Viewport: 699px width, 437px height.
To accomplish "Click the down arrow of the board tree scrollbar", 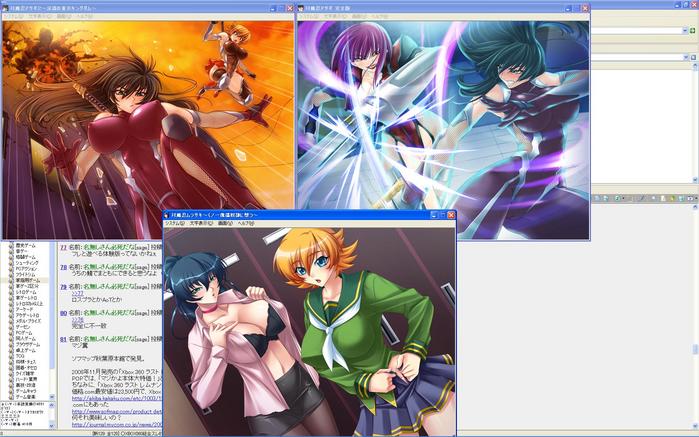I will pos(52,396).
